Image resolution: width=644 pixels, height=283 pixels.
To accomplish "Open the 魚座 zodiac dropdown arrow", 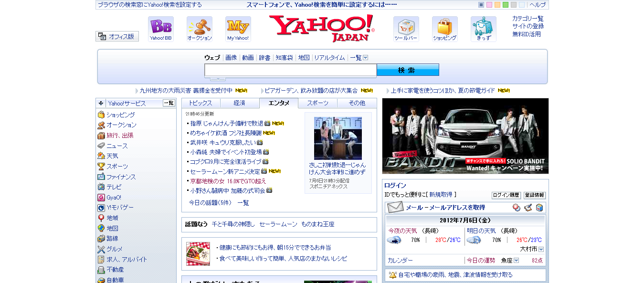I will [x=516, y=261].
